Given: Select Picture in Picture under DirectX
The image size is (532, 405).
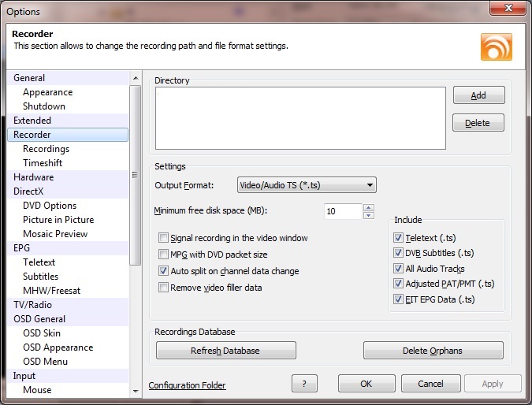Looking at the screenshot, I should point(58,220).
